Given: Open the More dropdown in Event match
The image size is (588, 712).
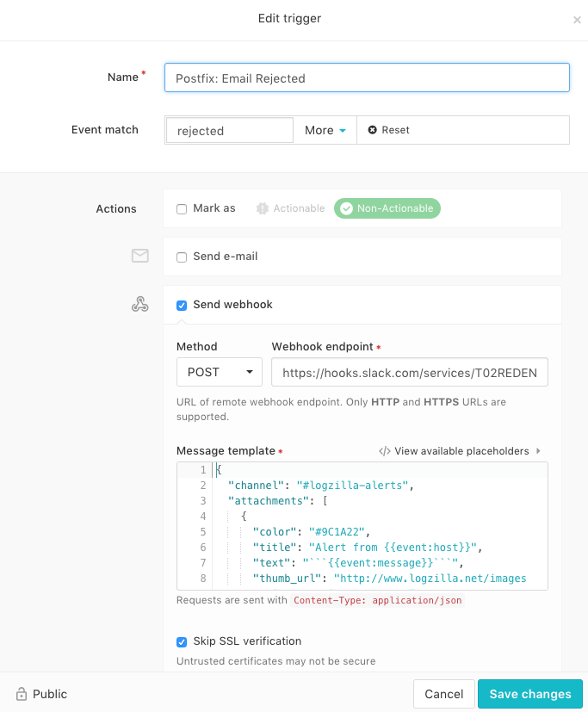Looking at the screenshot, I should tap(325, 130).
